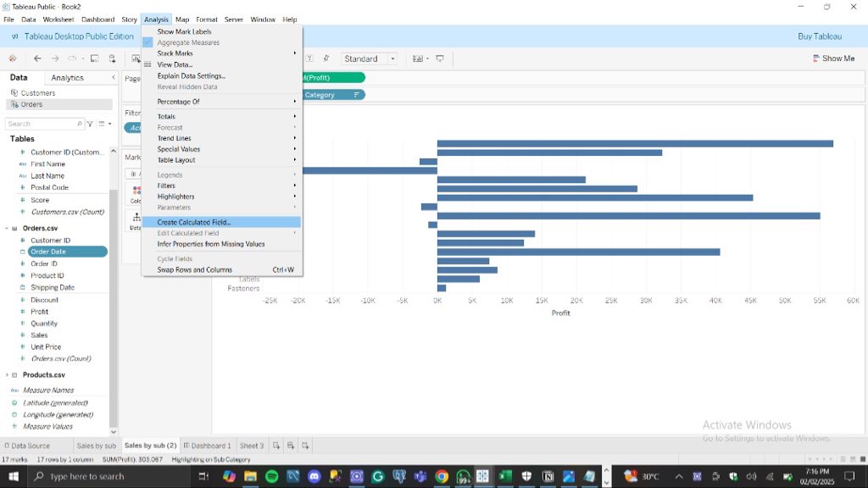Image resolution: width=868 pixels, height=488 pixels.
Task: Open Spotify from the taskbar
Action: tap(272, 476)
